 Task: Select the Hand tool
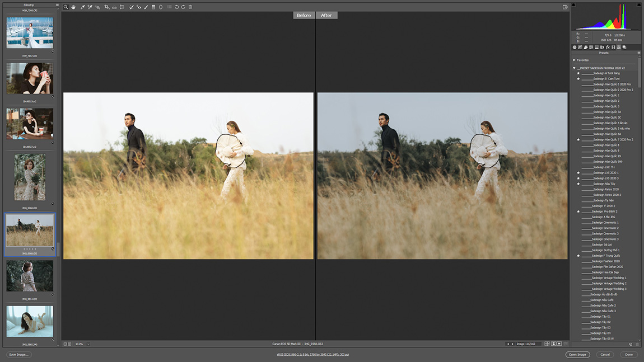pyautogui.click(x=73, y=7)
